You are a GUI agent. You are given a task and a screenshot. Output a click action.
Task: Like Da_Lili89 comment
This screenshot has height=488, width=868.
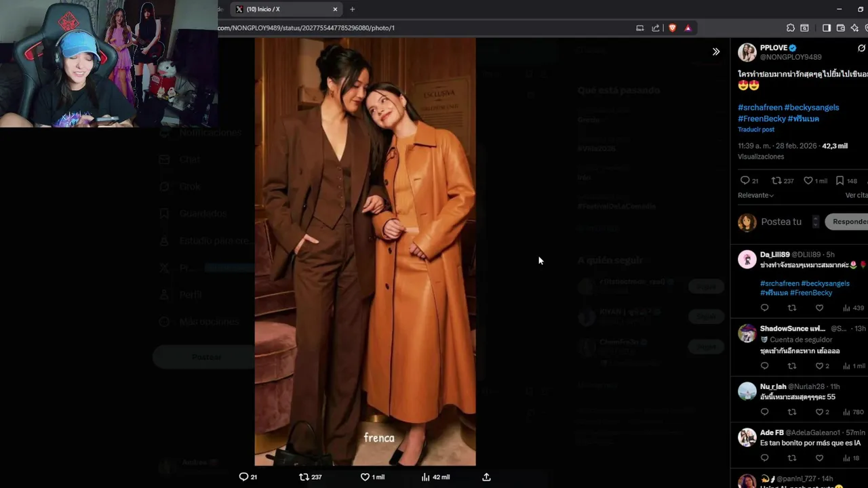coord(819,308)
